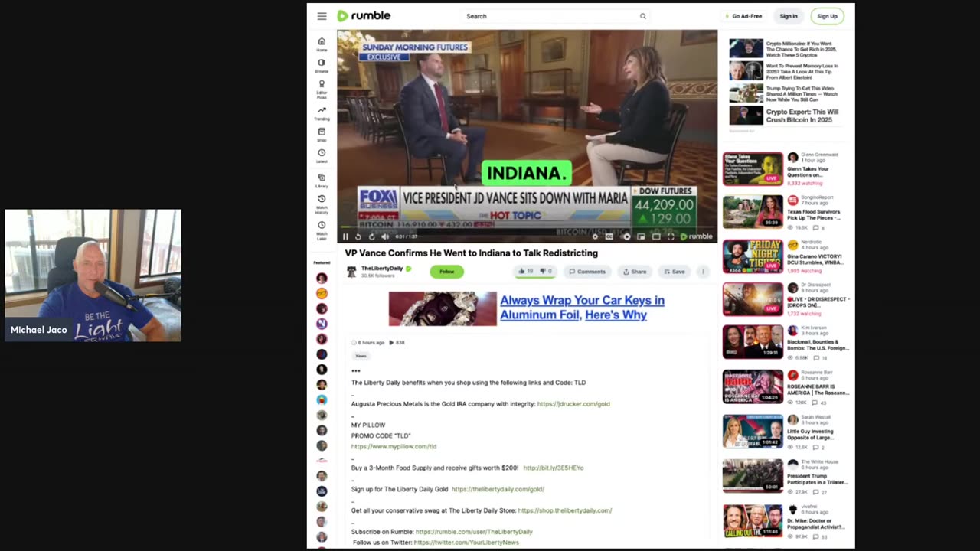Like the video with thumbs up
This screenshot has width=980, height=551.
point(525,271)
